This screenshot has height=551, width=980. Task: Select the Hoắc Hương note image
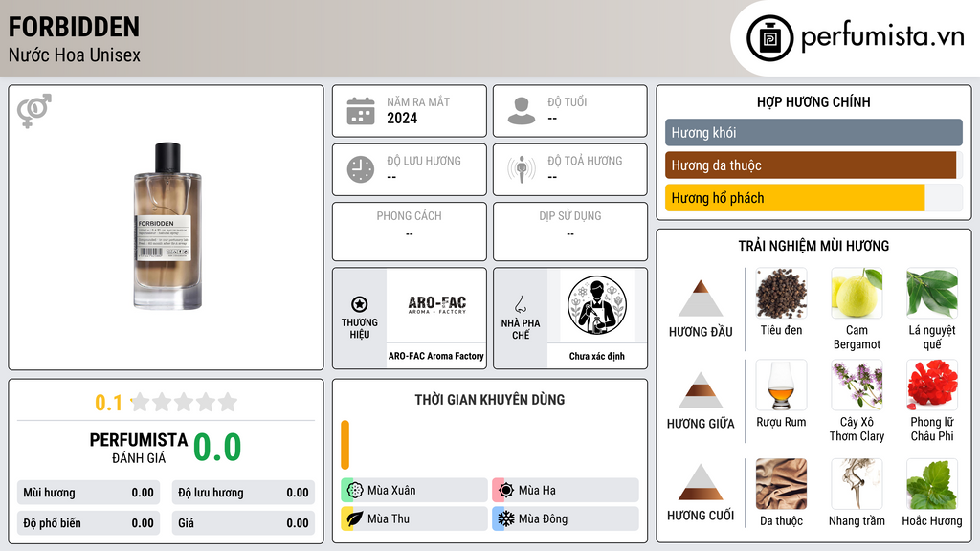[x=932, y=483]
